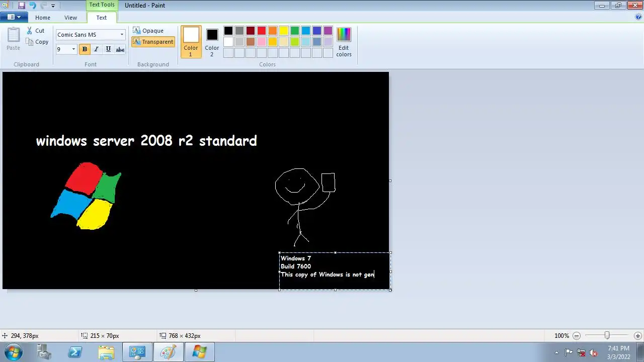Select the Color 2 button
The width and height of the screenshot is (644, 362).
pos(212,42)
